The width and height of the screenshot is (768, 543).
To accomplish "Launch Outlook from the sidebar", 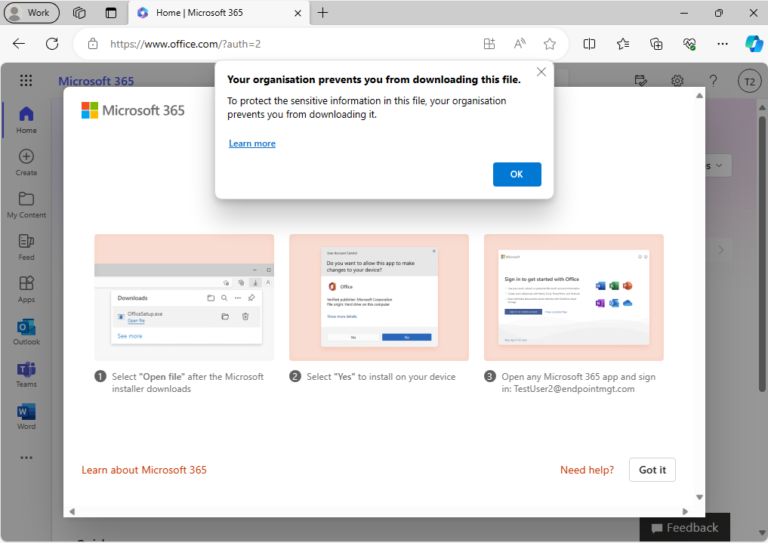I will [x=26, y=332].
